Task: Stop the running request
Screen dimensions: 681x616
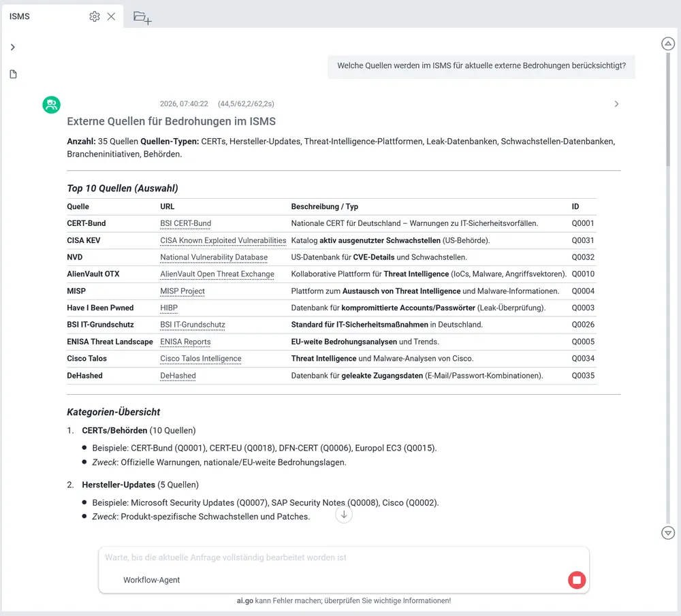Action: click(577, 580)
